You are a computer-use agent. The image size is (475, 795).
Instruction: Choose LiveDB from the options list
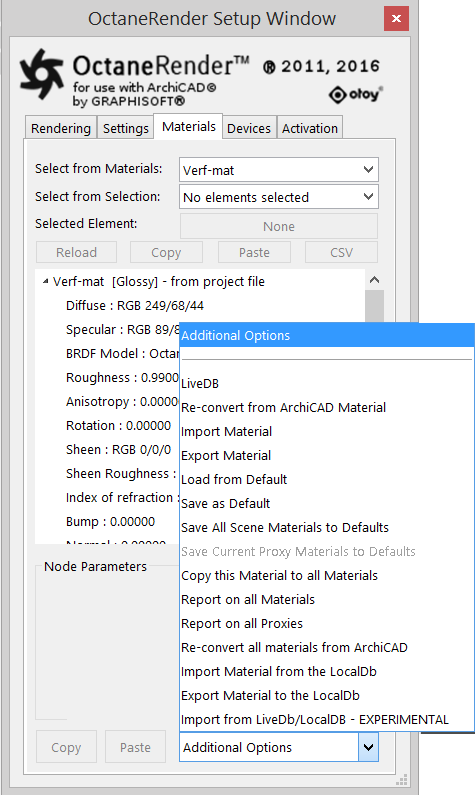(327, 383)
